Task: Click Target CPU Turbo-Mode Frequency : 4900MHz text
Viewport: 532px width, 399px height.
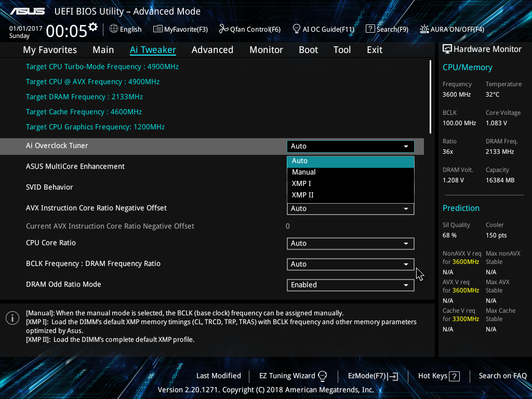Action: point(102,67)
